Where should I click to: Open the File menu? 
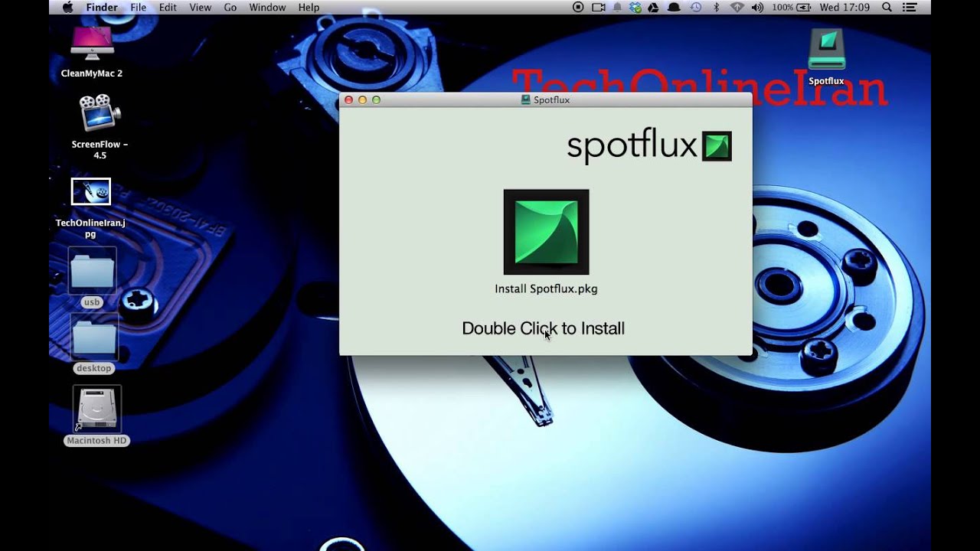pos(138,7)
